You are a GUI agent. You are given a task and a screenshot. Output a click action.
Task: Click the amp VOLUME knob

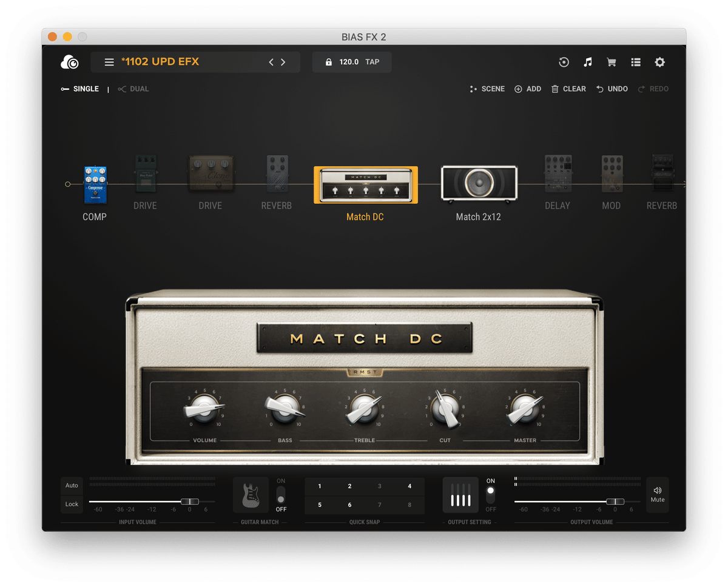[204, 408]
